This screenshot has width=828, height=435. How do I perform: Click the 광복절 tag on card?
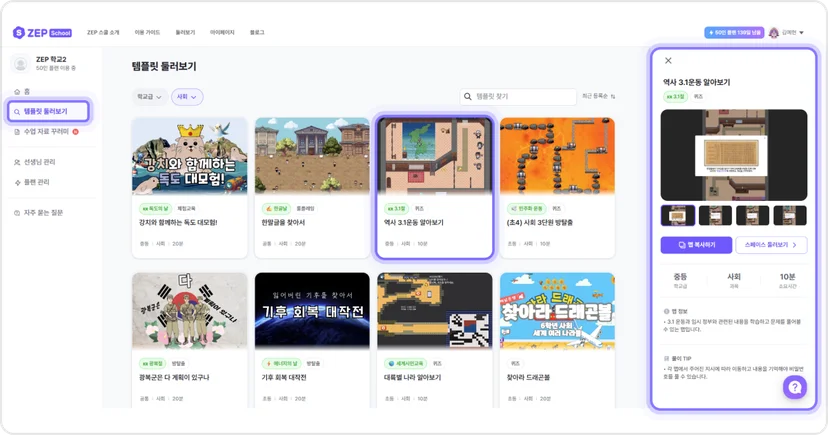coord(153,364)
